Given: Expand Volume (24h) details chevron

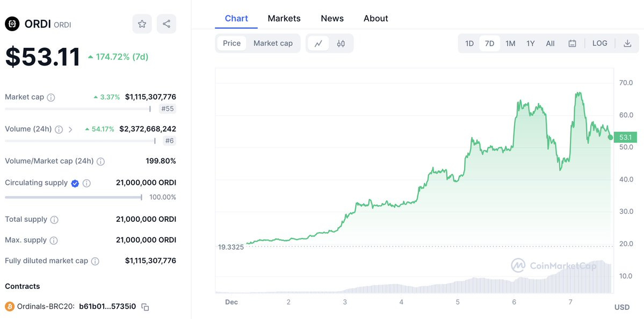Looking at the screenshot, I should 70,129.
